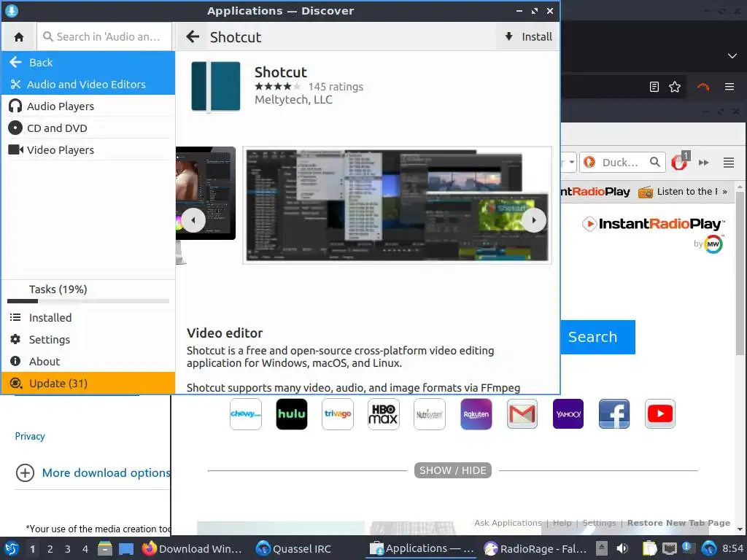Open the Chewy shortcut tile
The image size is (747, 560).
(x=246, y=414)
